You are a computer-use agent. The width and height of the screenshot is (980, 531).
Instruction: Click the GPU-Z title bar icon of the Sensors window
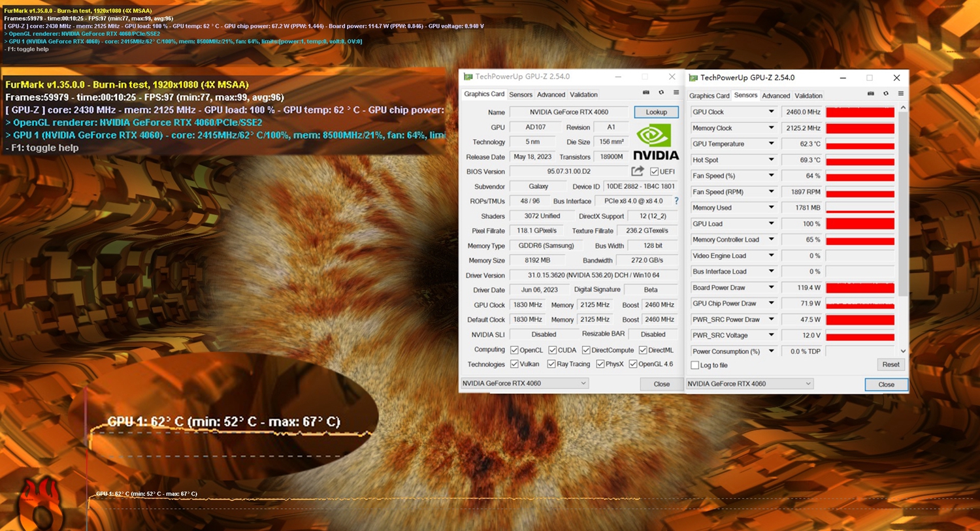tap(693, 78)
